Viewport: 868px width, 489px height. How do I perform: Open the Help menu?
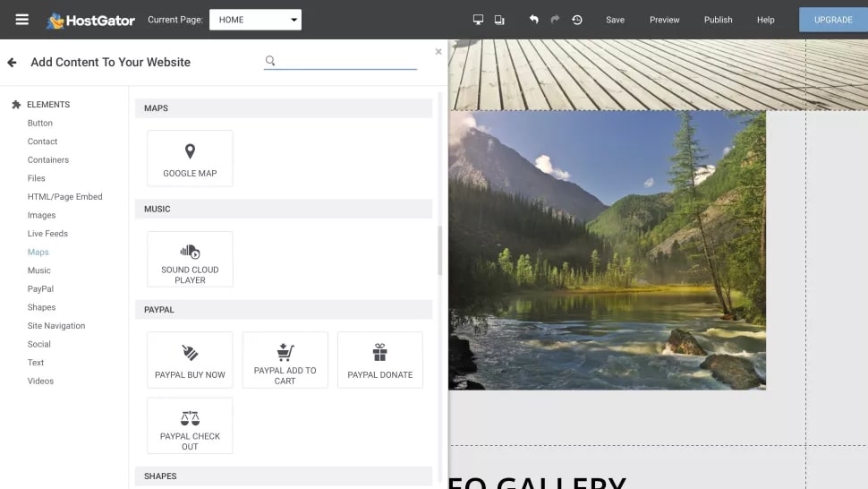click(766, 20)
